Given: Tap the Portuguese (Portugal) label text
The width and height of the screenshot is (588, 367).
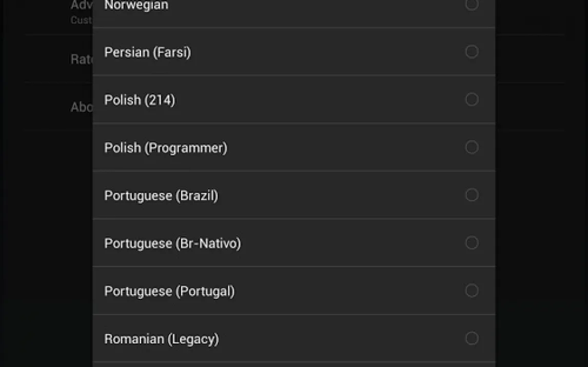Looking at the screenshot, I should click(169, 291).
